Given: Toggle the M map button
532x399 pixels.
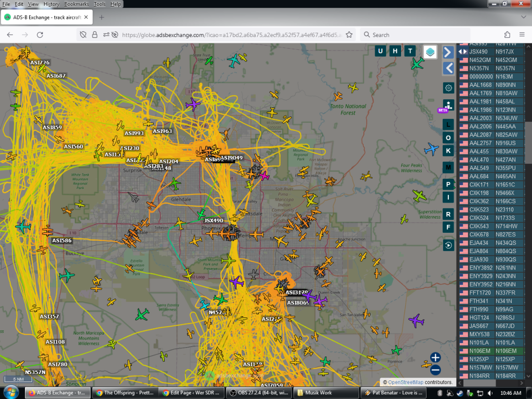Looking at the screenshot, I should pyautogui.click(x=448, y=167).
